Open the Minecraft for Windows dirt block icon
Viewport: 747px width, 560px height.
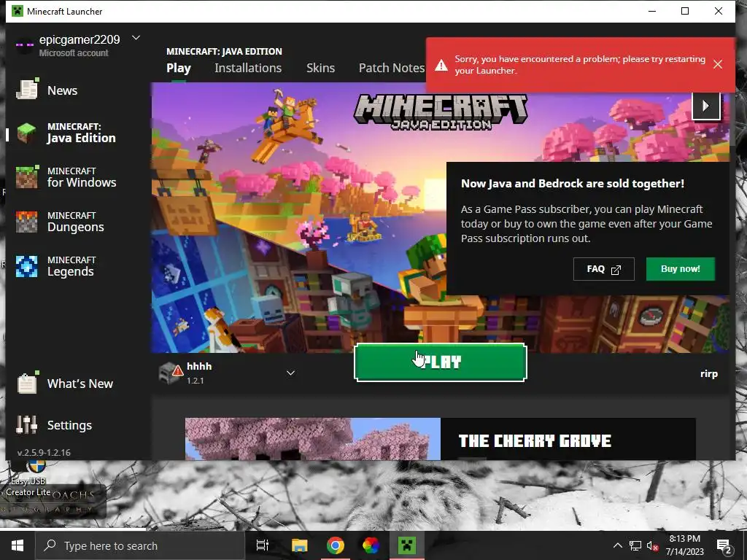[27, 177]
